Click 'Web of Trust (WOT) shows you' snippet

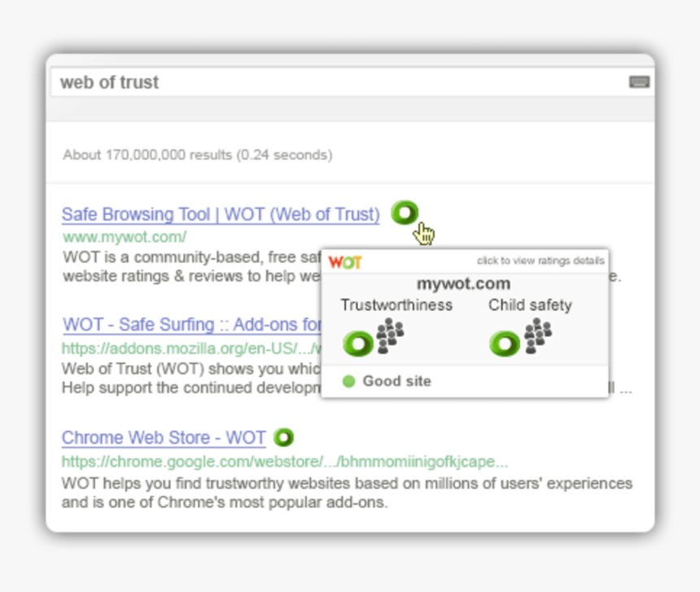click(x=191, y=378)
